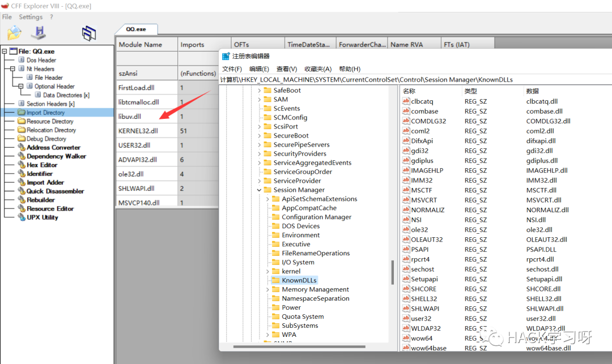Screen dimensions: 612x364
Task: Open the ? help menu
Action: pos(51,17)
